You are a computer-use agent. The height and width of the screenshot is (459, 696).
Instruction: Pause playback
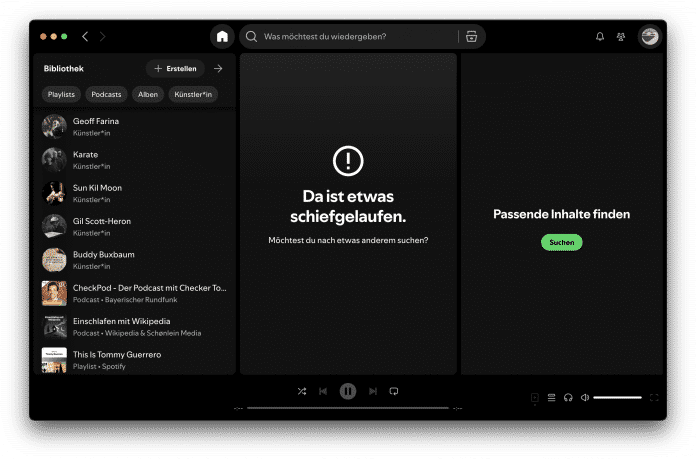pyautogui.click(x=348, y=391)
